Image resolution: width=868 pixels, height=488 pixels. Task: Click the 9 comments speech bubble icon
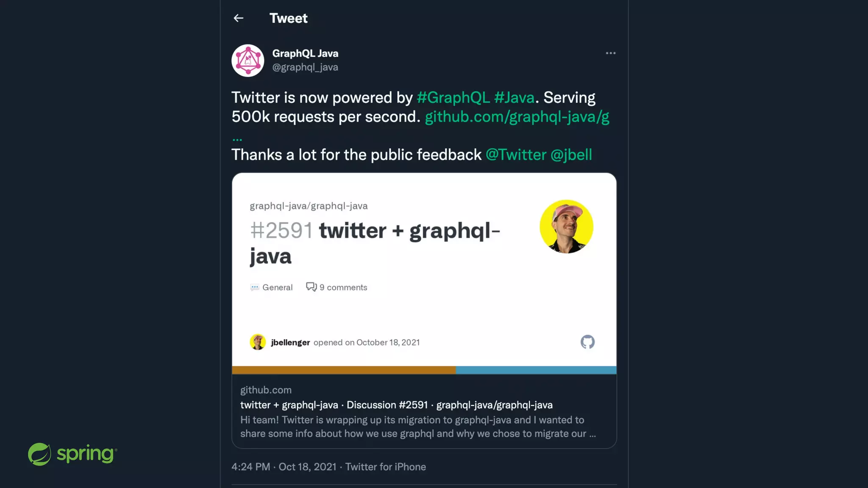coord(312,287)
